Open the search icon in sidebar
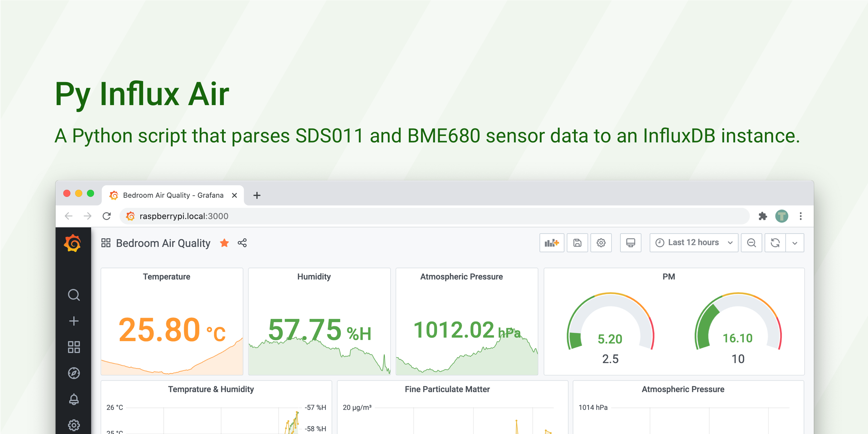 (74, 295)
